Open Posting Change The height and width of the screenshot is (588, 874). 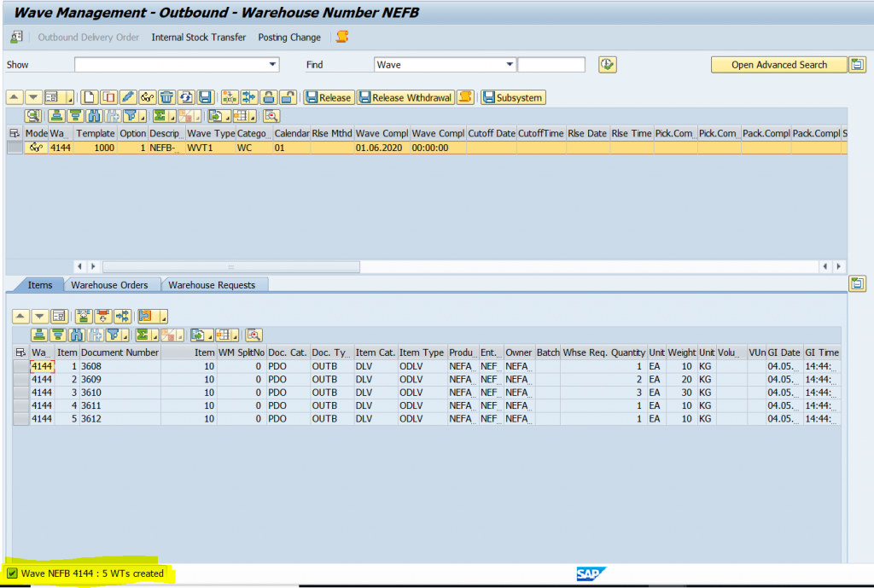point(289,38)
